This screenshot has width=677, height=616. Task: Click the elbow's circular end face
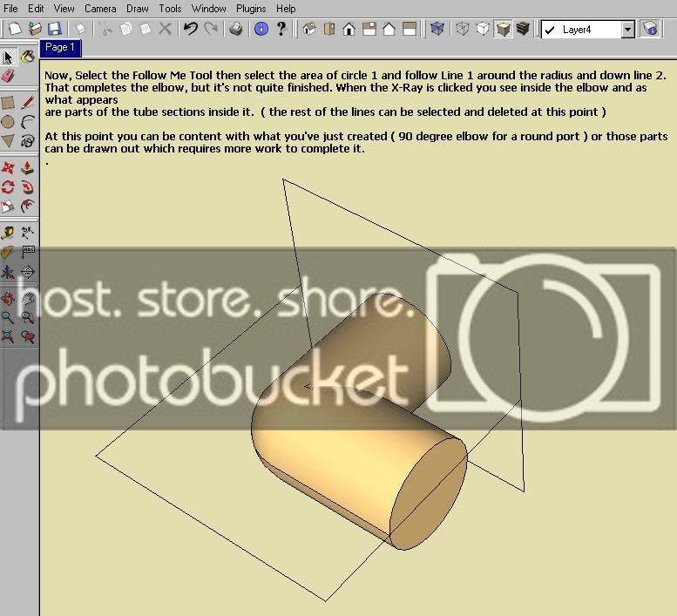coord(429,494)
